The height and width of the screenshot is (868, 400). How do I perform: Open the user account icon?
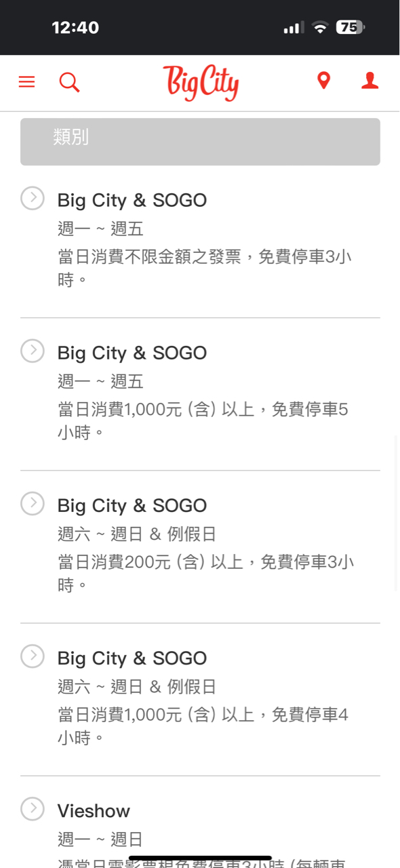(x=369, y=81)
